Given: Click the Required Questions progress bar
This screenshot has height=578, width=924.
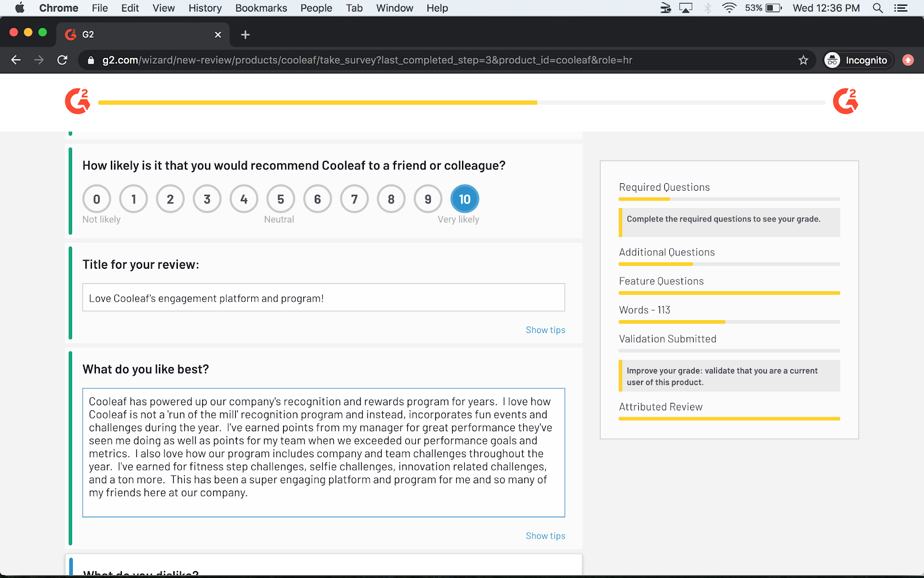Looking at the screenshot, I should (729, 199).
